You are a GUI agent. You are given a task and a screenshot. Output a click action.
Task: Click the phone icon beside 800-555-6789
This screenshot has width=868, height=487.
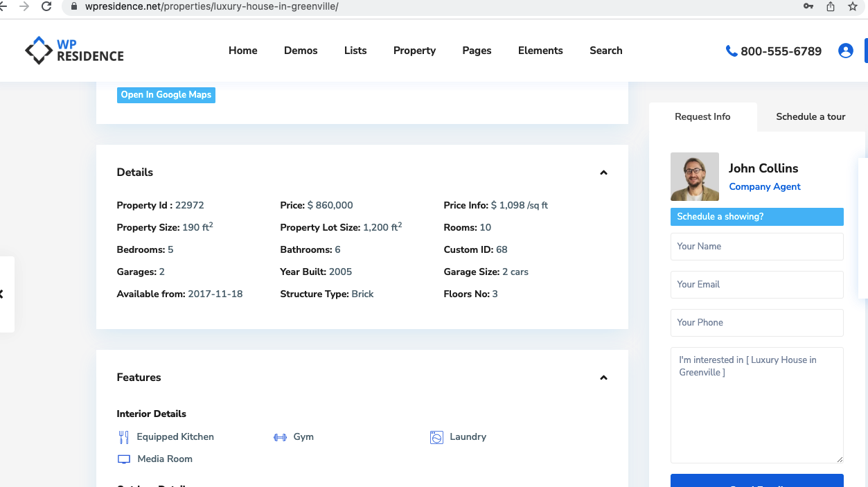point(731,51)
